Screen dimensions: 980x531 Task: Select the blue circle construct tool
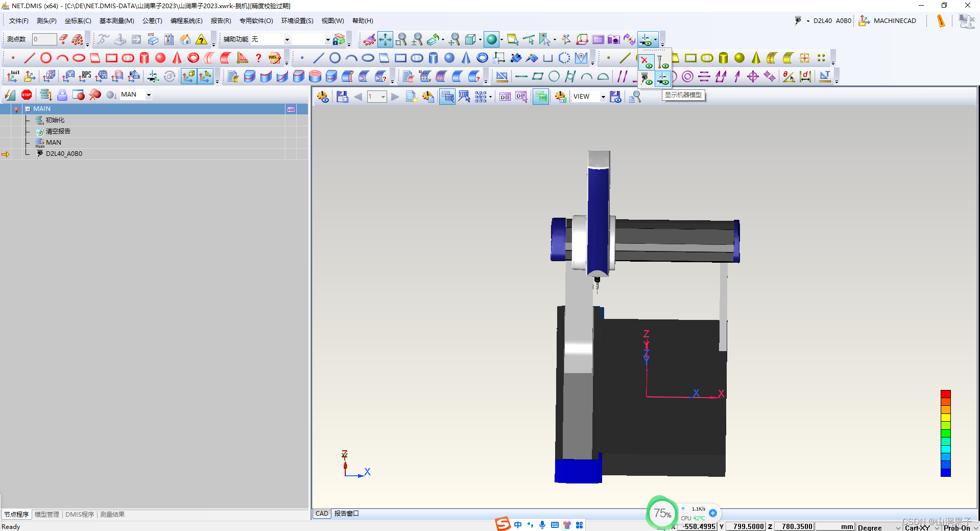(335, 58)
